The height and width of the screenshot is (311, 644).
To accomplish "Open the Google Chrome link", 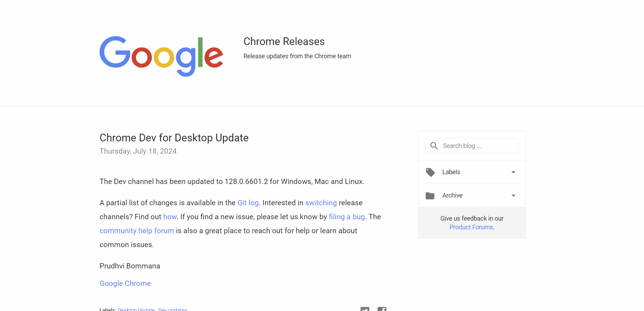I will (x=125, y=283).
